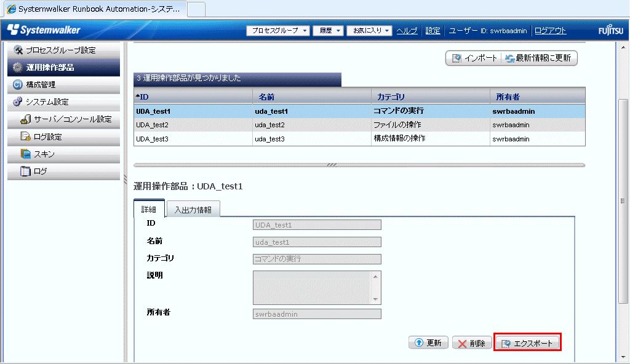This screenshot has height=364, width=630.
Task: Click the 更新 button
Action: (428, 342)
